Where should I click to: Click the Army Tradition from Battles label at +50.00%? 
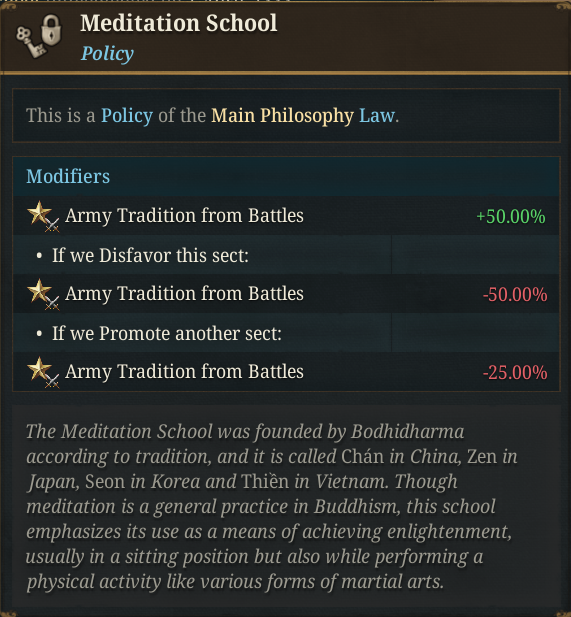(x=184, y=216)
